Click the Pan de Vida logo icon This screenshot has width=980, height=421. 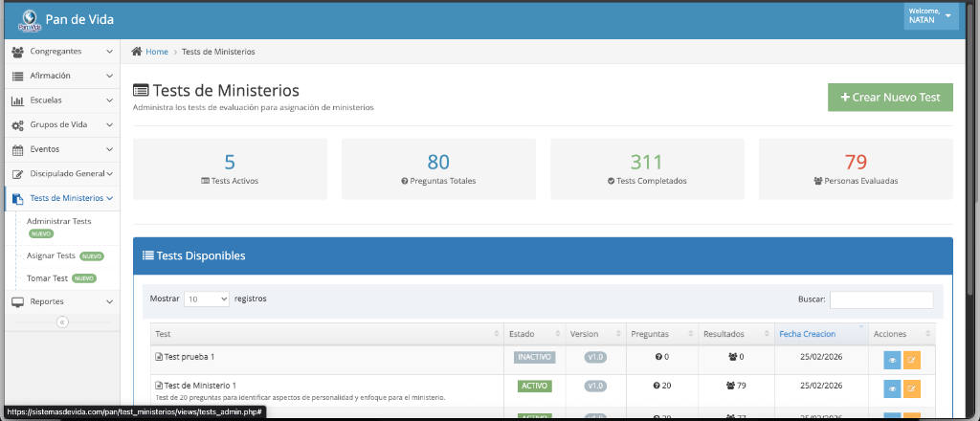(29, 19)
